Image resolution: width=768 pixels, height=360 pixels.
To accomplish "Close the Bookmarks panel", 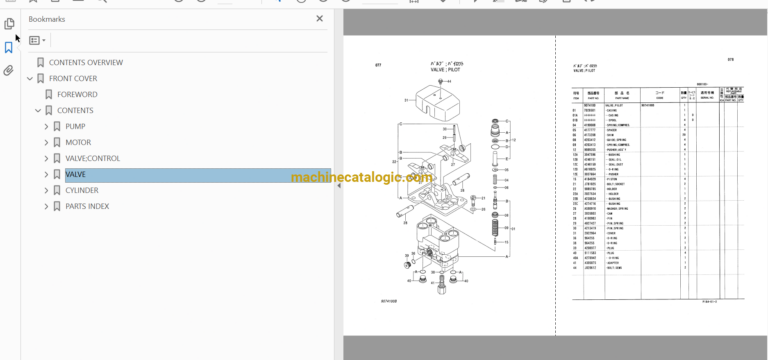I will click(319, 19).
